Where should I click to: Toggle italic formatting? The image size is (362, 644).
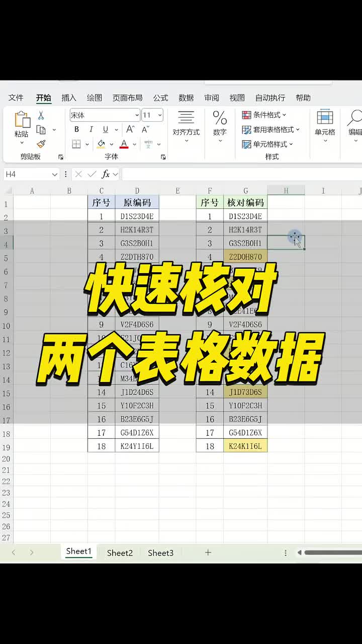pos(91,129)
